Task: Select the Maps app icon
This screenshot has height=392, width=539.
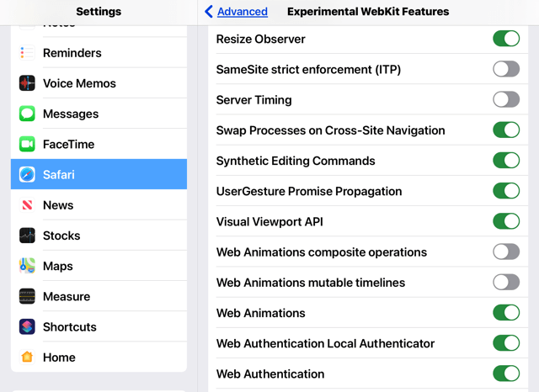Action: (27, 266)
